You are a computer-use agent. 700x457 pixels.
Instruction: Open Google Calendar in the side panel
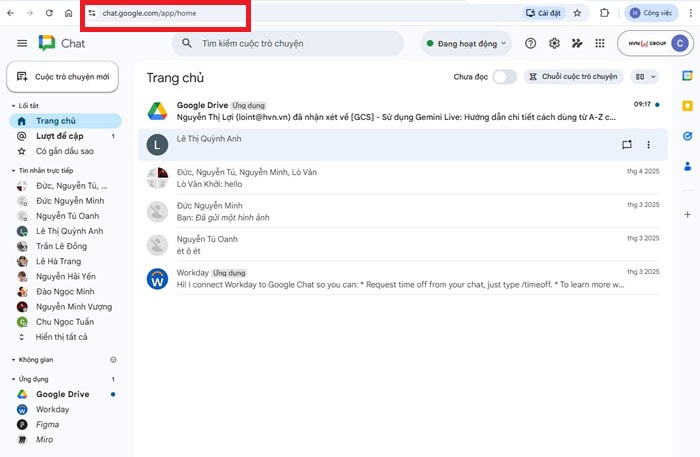687,76
